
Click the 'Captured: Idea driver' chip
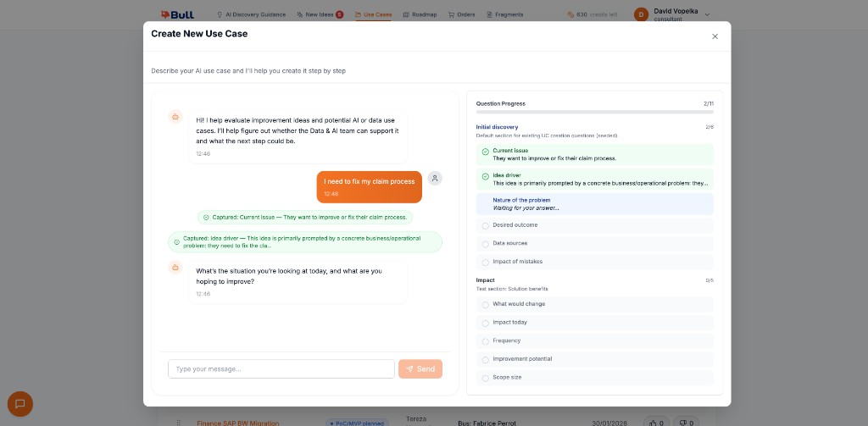coord(305,241)
